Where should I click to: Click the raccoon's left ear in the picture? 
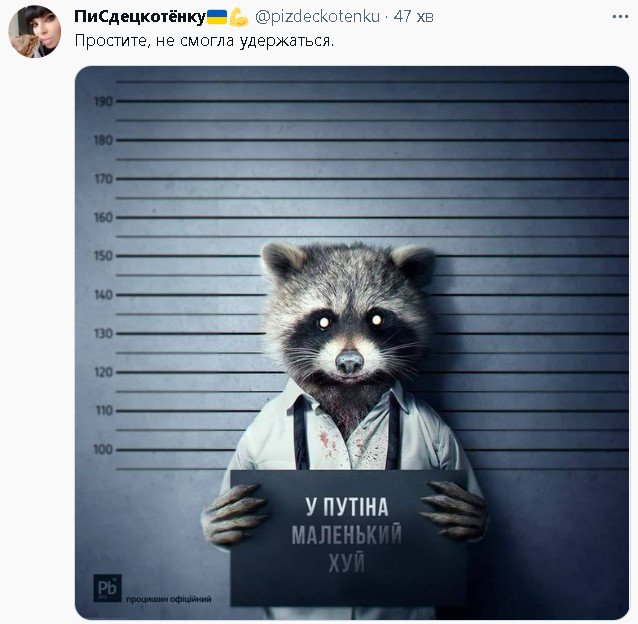(282, 261)
